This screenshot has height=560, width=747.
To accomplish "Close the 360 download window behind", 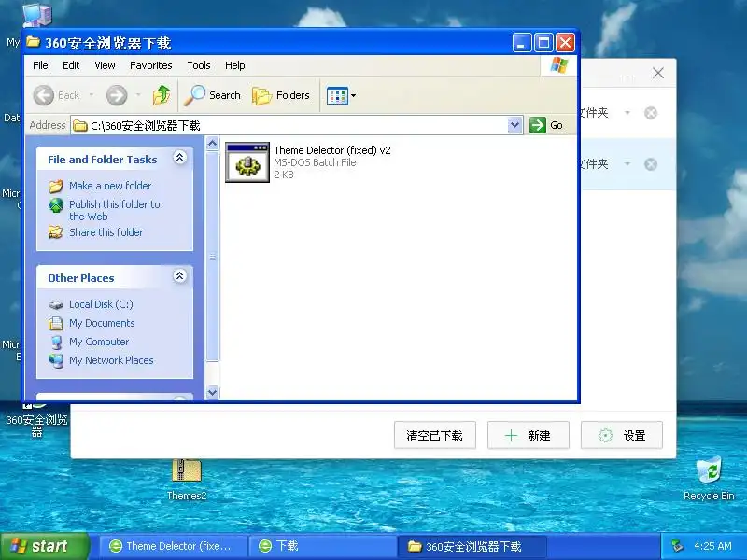I will [x=658, y=73].
